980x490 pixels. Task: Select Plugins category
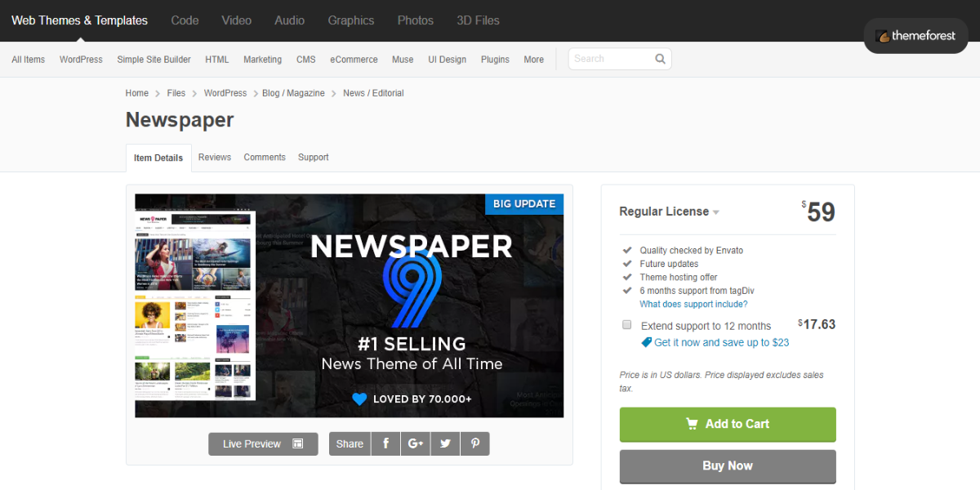pyautogui.click(x=495, y=60)
